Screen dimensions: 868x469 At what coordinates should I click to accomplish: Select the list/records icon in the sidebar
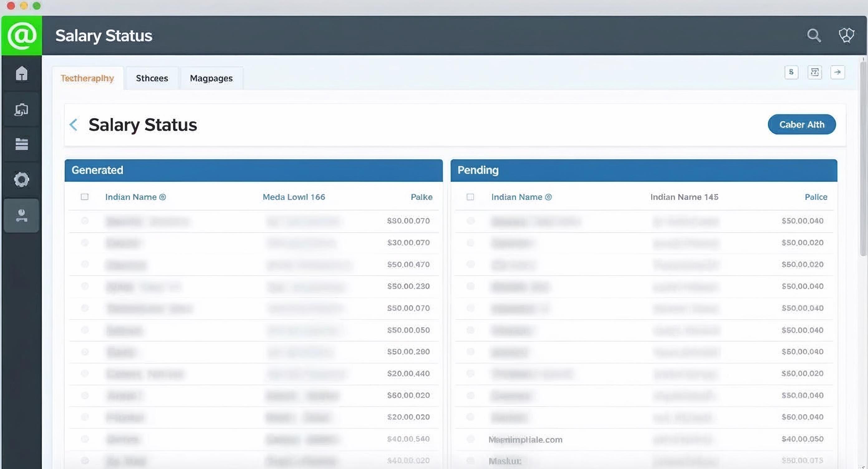22,144
